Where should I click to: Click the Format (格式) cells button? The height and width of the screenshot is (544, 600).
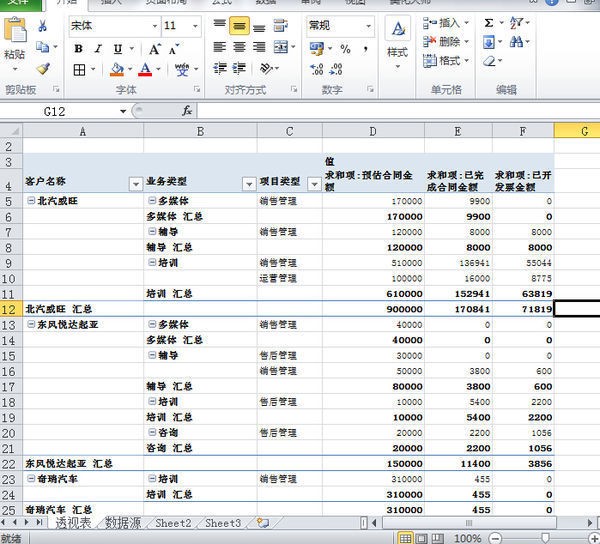tap(443, 61)
